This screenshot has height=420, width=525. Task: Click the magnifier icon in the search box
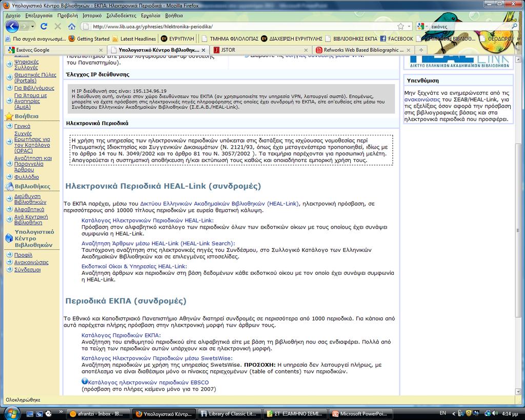tap(515, 26)
